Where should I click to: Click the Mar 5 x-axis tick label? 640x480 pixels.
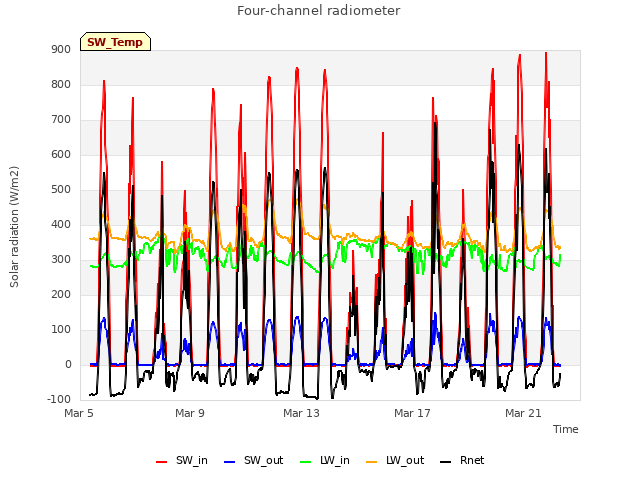point(79,413)
